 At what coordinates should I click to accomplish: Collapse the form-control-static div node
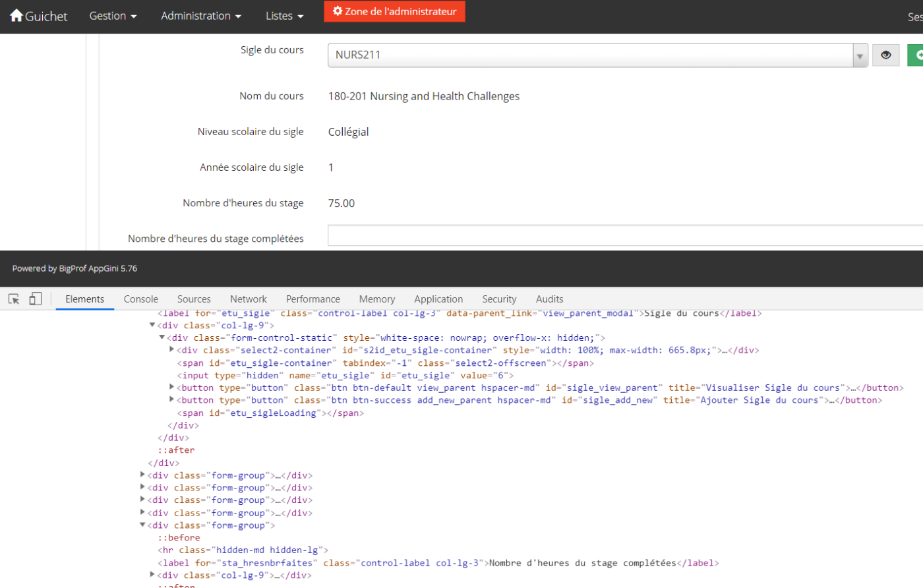tap(162, 338)
